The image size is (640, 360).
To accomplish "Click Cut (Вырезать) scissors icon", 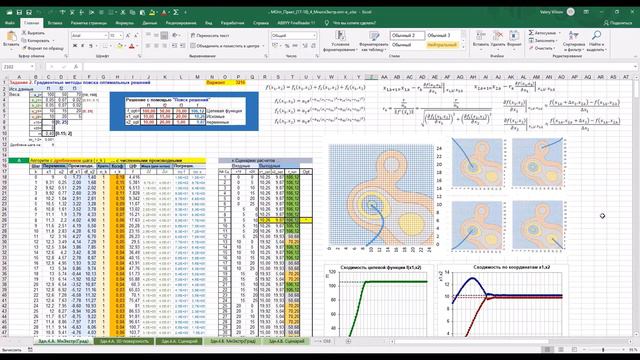I will (24, 33).
